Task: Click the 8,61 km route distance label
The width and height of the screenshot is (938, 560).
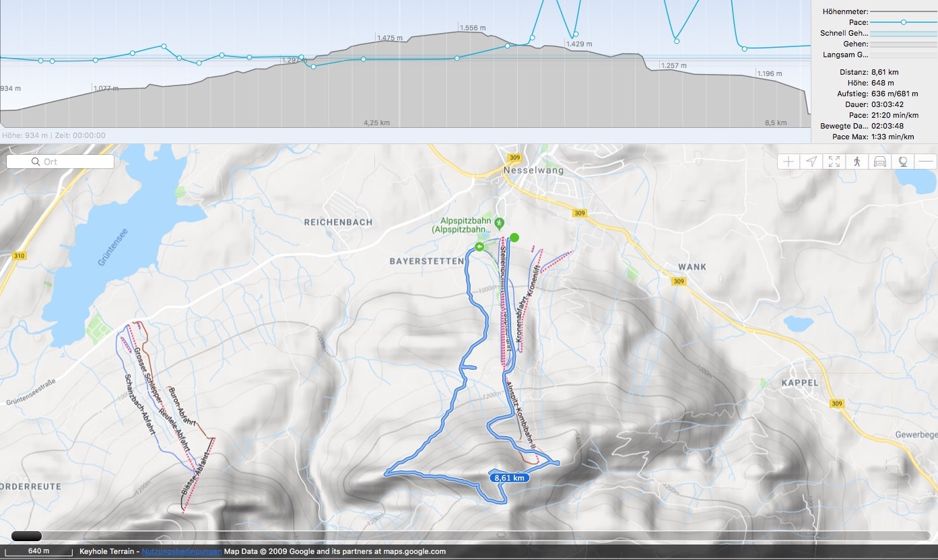Action: coord(508,477)
